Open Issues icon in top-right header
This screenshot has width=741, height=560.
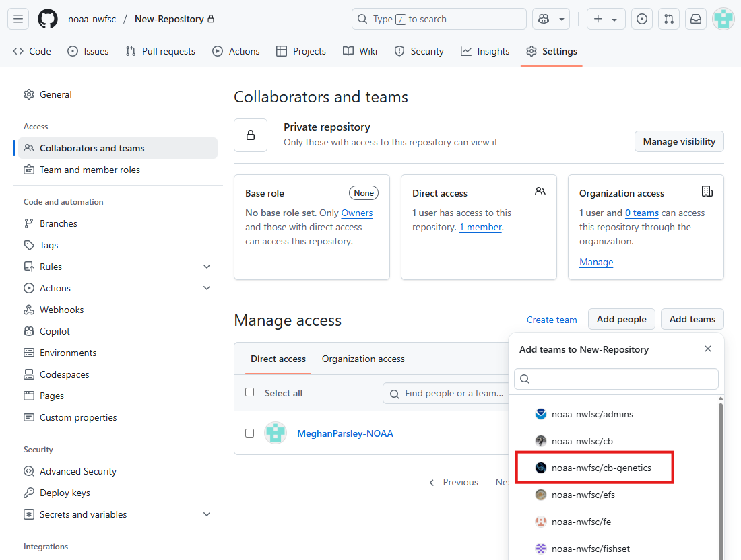coord(642,19)
